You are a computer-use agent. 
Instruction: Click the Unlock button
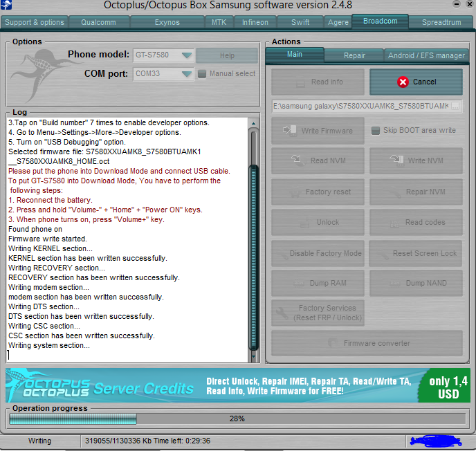(318, 222)
